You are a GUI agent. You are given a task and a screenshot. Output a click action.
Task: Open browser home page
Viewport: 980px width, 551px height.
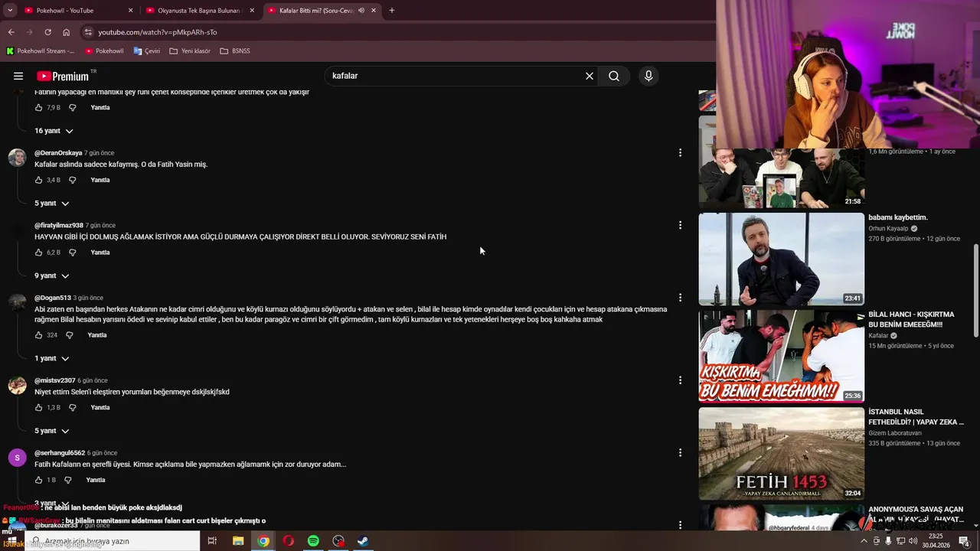click(67, 32)
